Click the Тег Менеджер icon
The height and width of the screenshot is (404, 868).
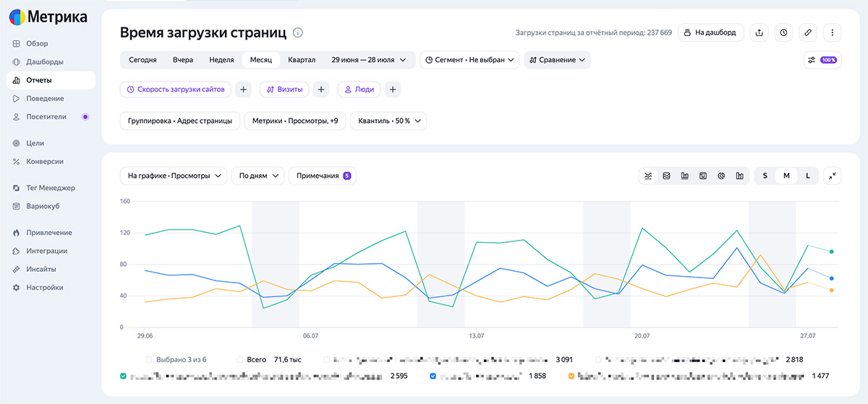[16, 188]
